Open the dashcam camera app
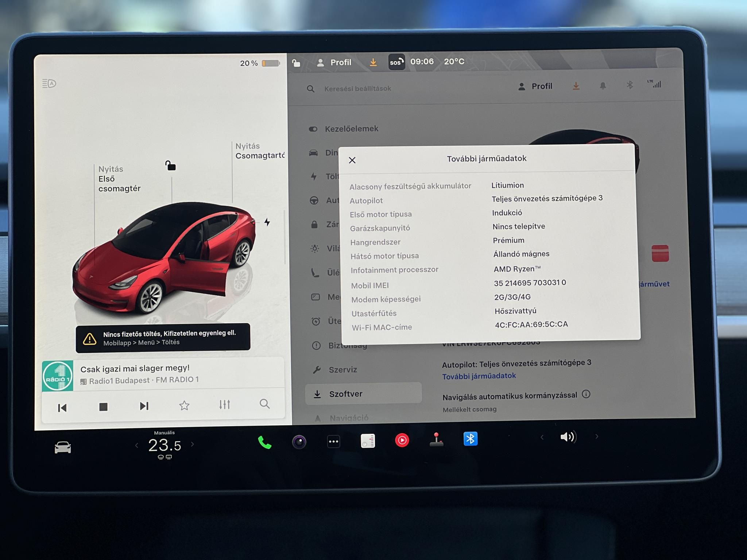 [x=299, y=442]
